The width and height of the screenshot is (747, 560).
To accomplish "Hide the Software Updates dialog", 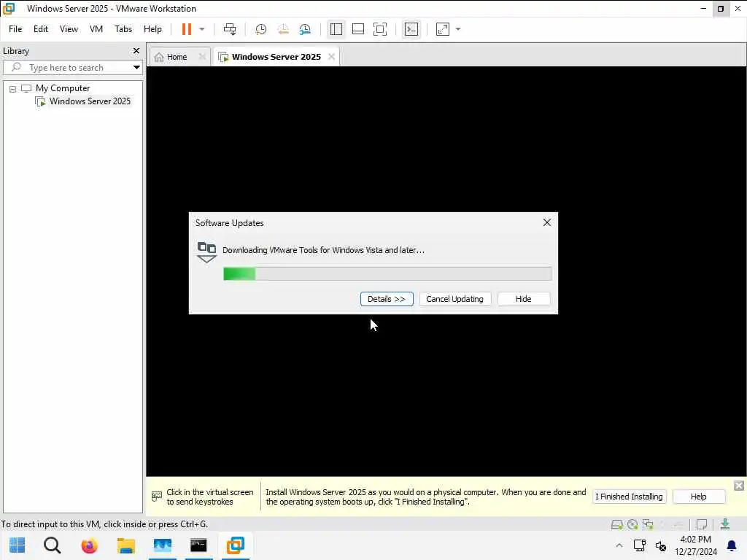I will tap(523, 299).
